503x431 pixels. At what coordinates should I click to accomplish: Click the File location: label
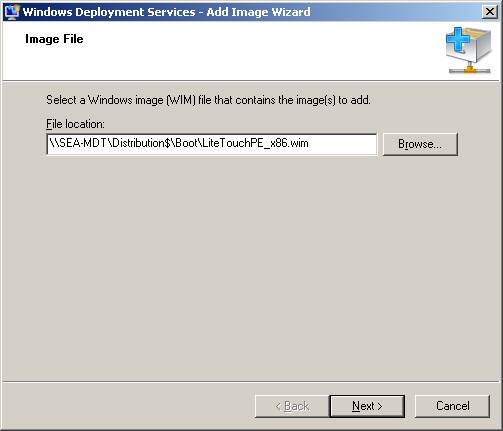pos(75,124)
